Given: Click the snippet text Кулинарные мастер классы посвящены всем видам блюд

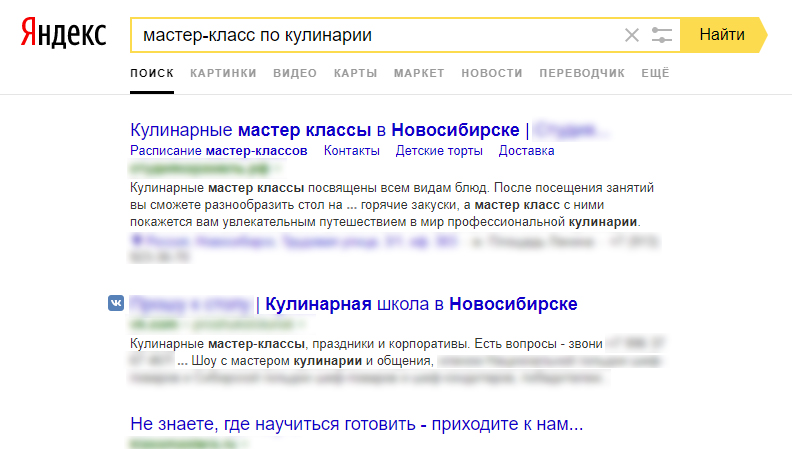Looking at the screenshot, I should [310, 188].
